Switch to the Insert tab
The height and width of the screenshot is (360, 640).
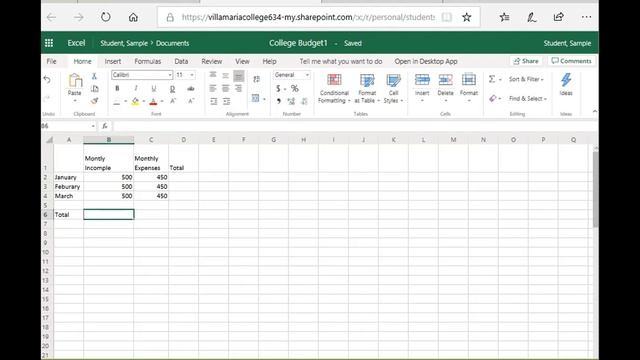(x=113, y=61)
